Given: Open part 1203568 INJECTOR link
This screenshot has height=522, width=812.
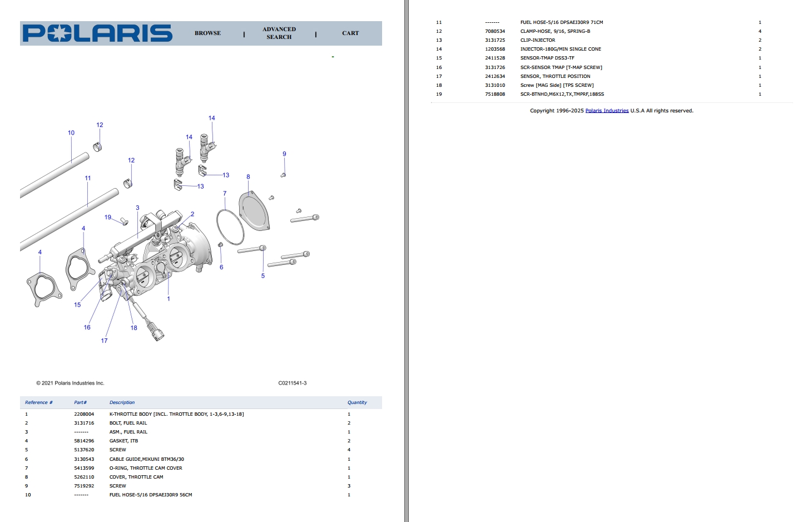Looking at the screenshot, I should [494, 48].
